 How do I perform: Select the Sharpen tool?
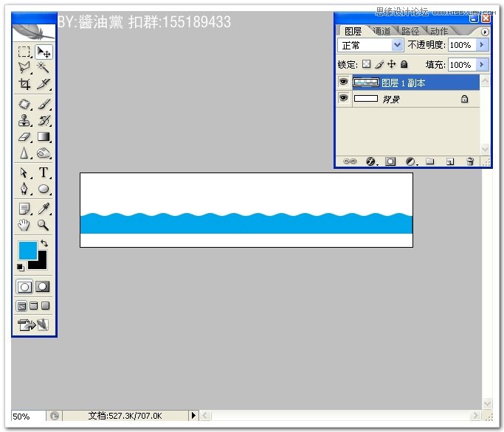click(24, 153)
